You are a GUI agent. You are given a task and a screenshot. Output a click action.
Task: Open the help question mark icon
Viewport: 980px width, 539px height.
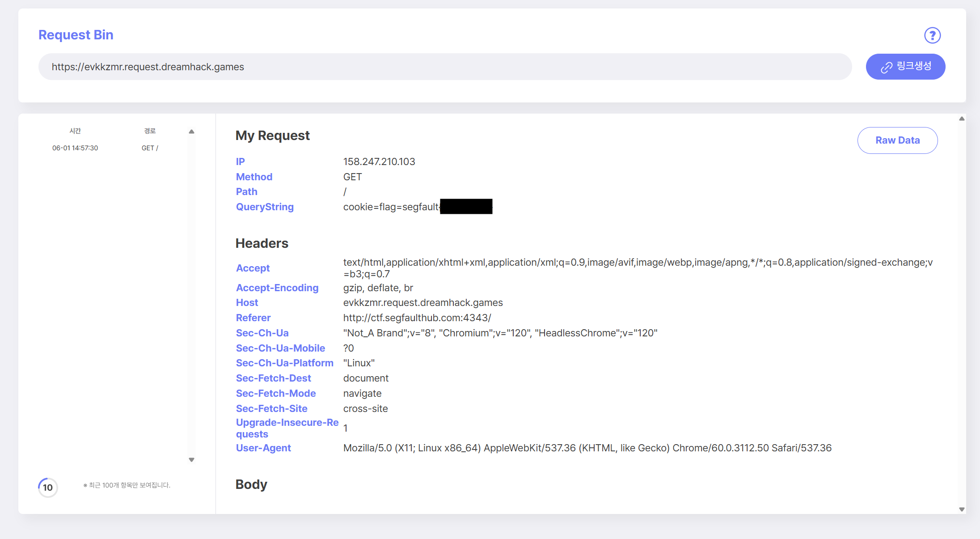click(x=932, y=35)
